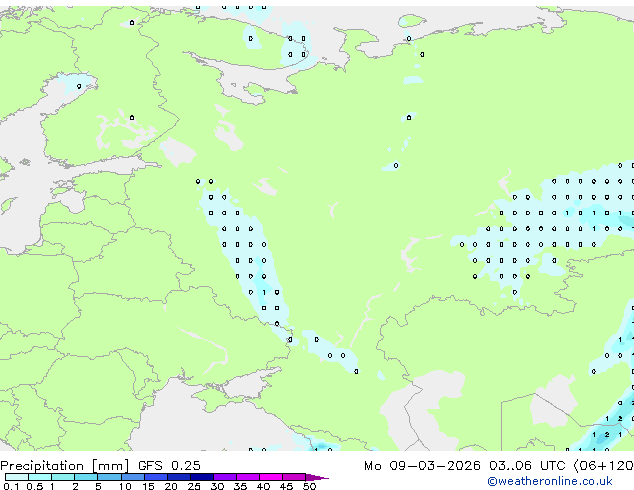Click the (06+120 forecast offset label

tap(606, 466)
